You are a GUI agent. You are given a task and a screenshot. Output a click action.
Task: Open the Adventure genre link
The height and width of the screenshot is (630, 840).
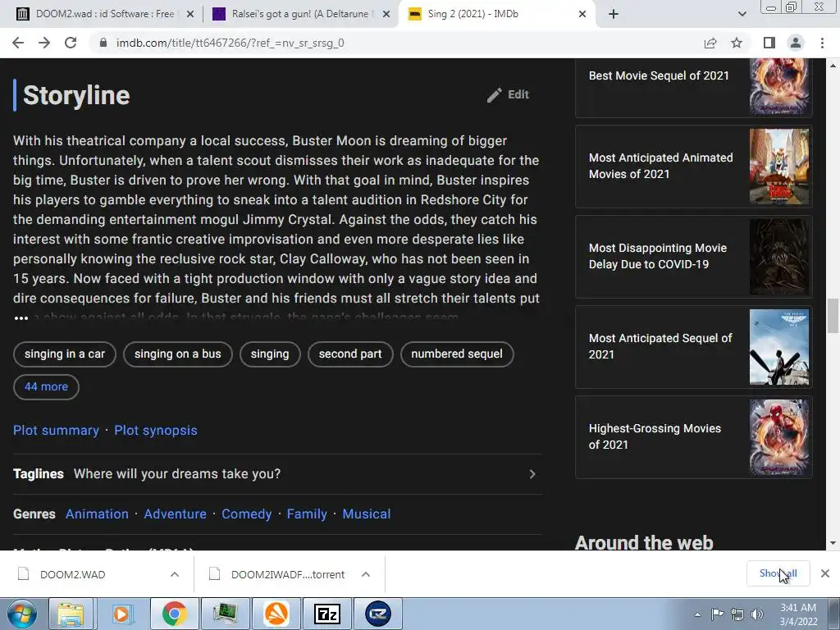176,514
